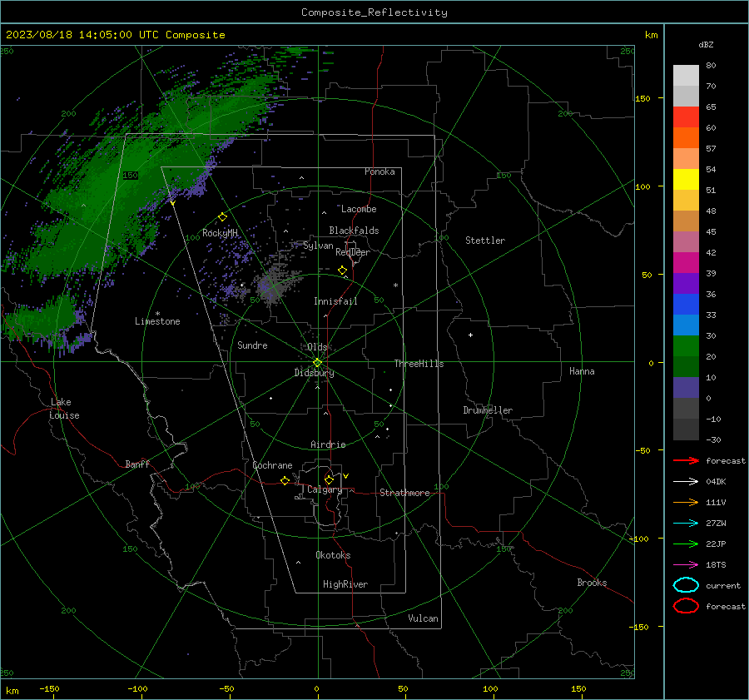The width and height of the screenshot is (749, 700).
Task: Click the cyan 27ZW arrow in legend
Action: (x=686, y=524)
